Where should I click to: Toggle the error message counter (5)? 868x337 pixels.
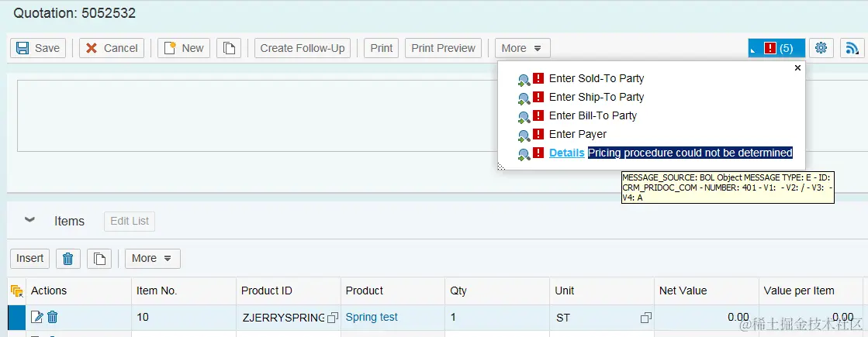(x=776, y=48)
